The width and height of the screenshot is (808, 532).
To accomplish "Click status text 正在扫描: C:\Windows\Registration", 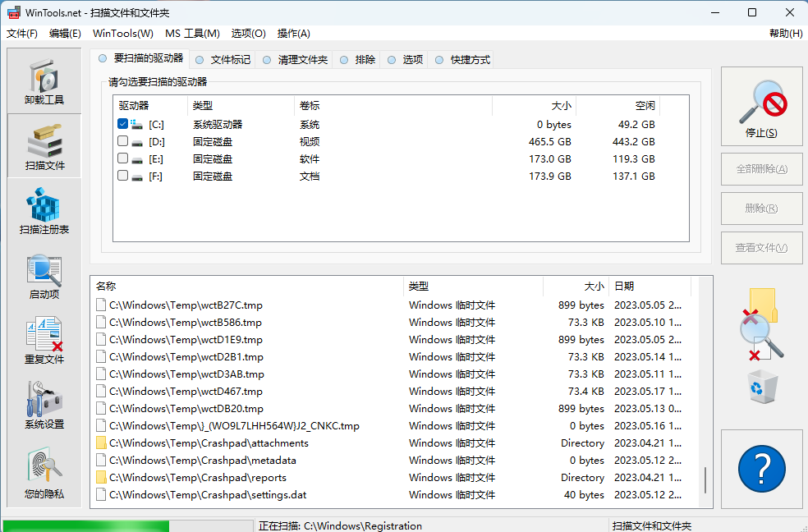I will [x=340, y=525].
